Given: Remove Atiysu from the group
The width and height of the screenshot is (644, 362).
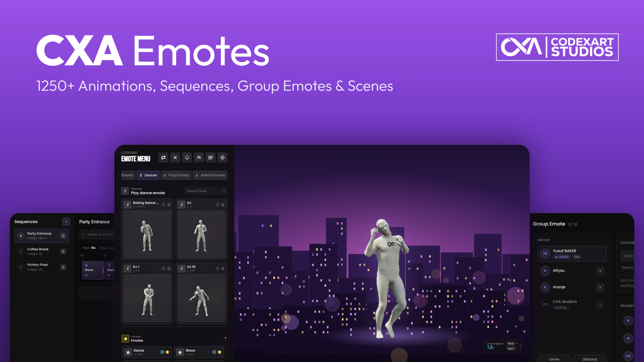Looking at the screenshot, I should tap(600, 271).
